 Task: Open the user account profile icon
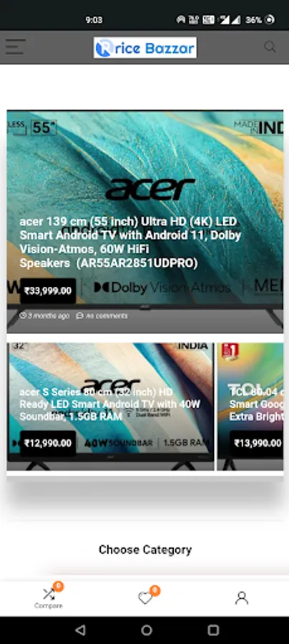242,598
